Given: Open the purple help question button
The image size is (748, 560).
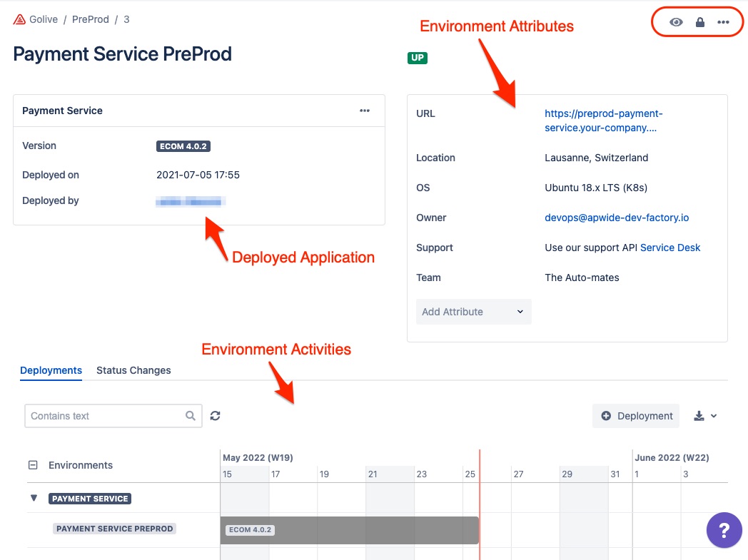Looking at the screenshot, I should [x=724, y=531].
